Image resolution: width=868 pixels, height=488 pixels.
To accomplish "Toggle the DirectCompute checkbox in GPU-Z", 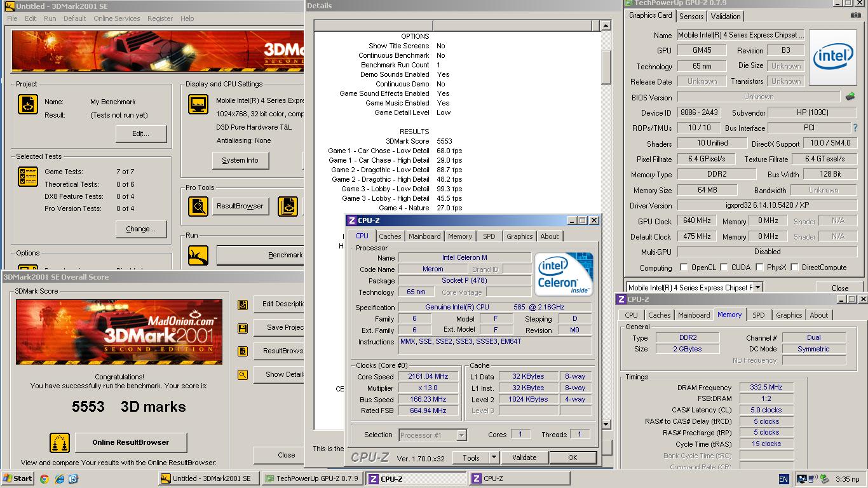I will (794, 268).
